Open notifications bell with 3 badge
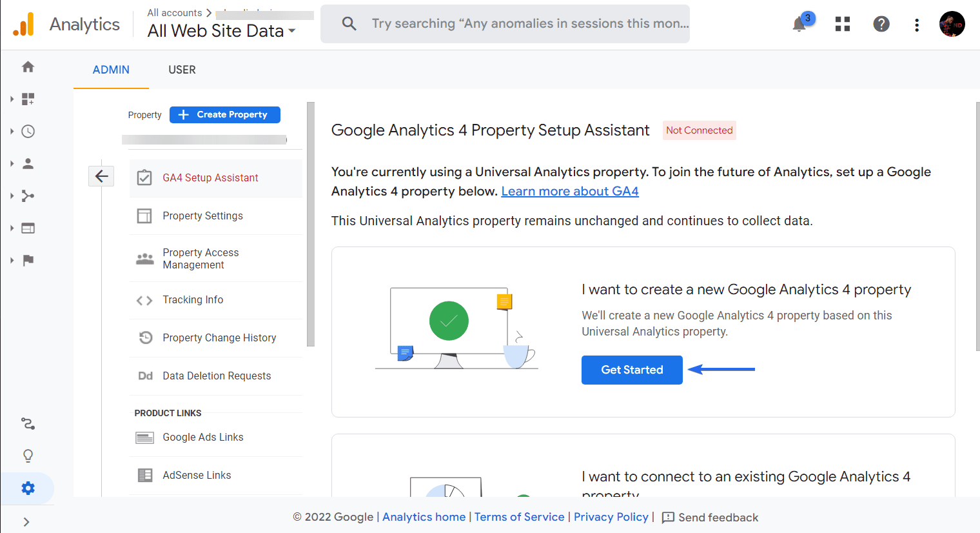 coord(799,24)
